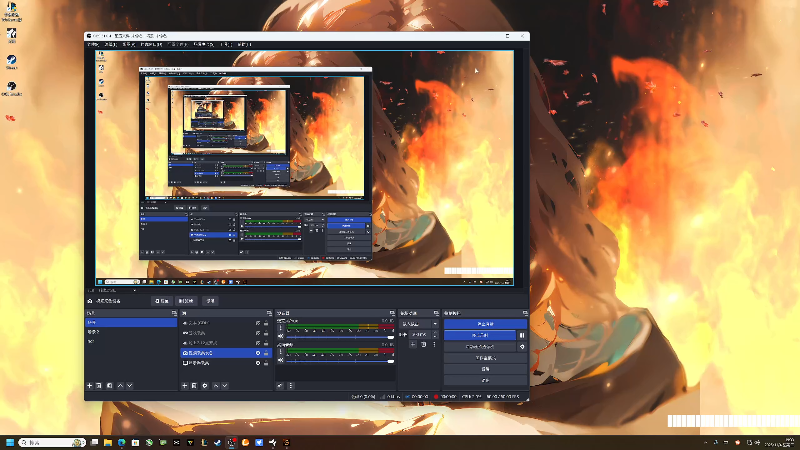The height and width of the screenshot is (450, 800).
Task: Add a new source with the plus icon
Action: (x=185, y=386)
